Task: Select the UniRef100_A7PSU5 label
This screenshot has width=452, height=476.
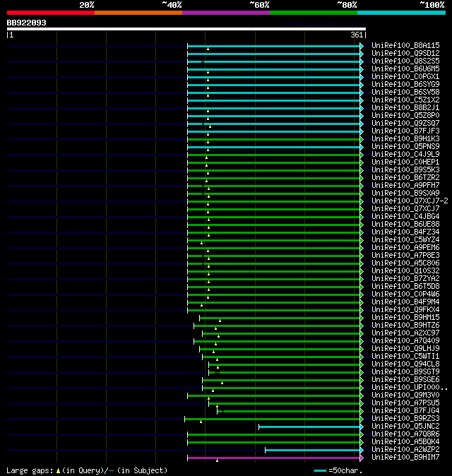Action: click(405, 403)
